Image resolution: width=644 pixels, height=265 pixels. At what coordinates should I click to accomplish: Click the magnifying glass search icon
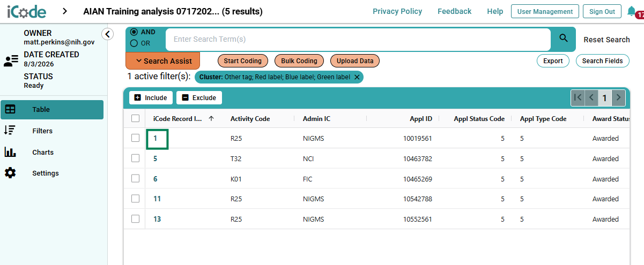click(564, 38)
